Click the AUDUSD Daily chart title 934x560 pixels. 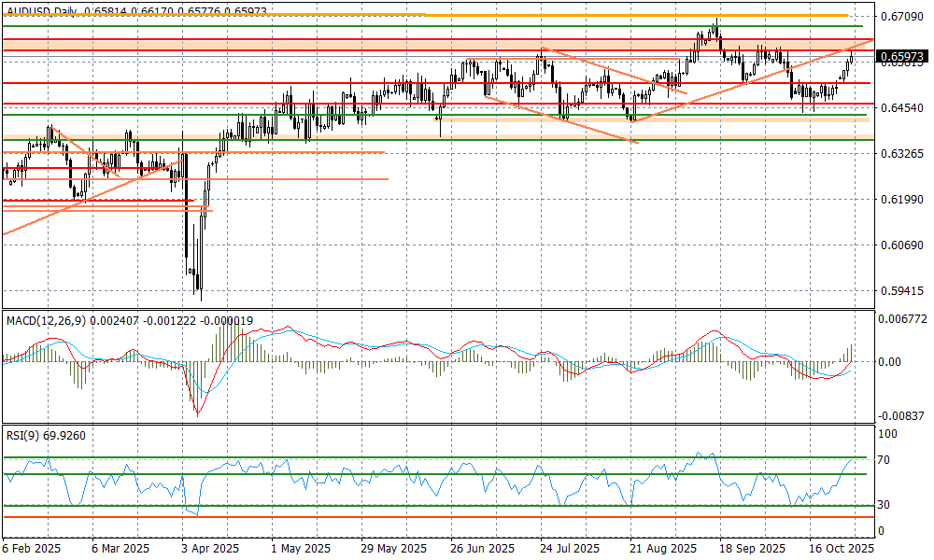point(41,9)
